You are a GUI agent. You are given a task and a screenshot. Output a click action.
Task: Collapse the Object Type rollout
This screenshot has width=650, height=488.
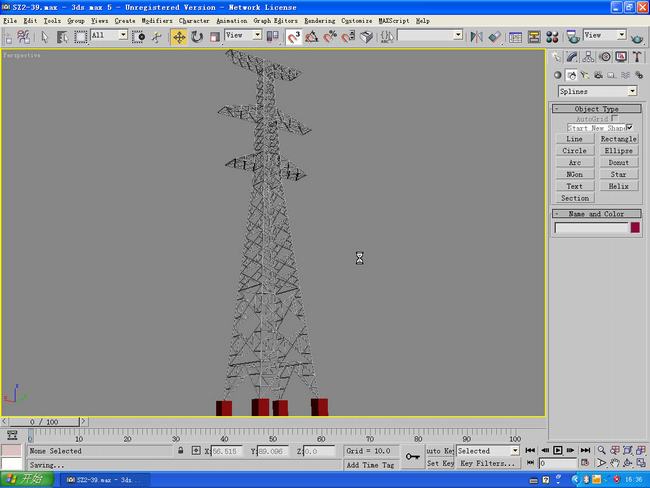(x=597, y=109)
